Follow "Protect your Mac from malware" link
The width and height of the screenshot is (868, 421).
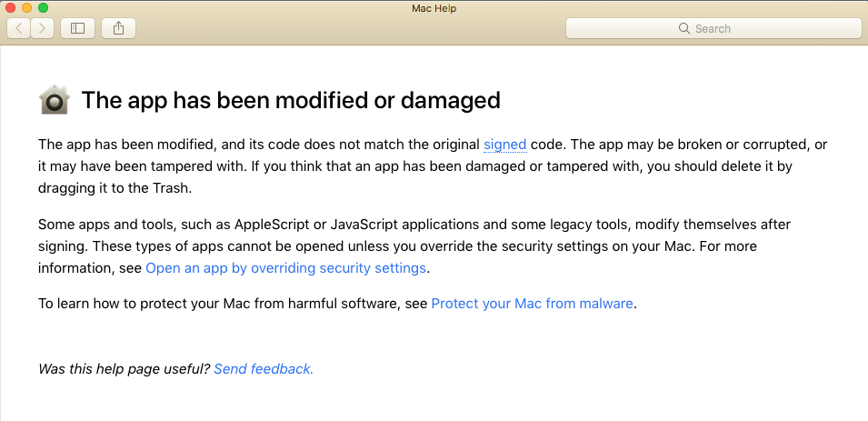(532, 304)
